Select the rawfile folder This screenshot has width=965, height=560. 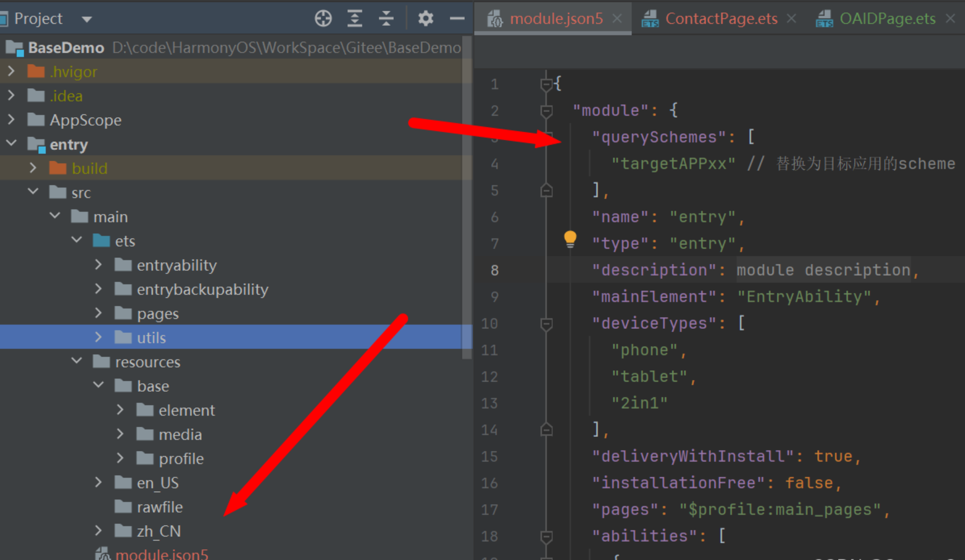[x=159, y=507]
